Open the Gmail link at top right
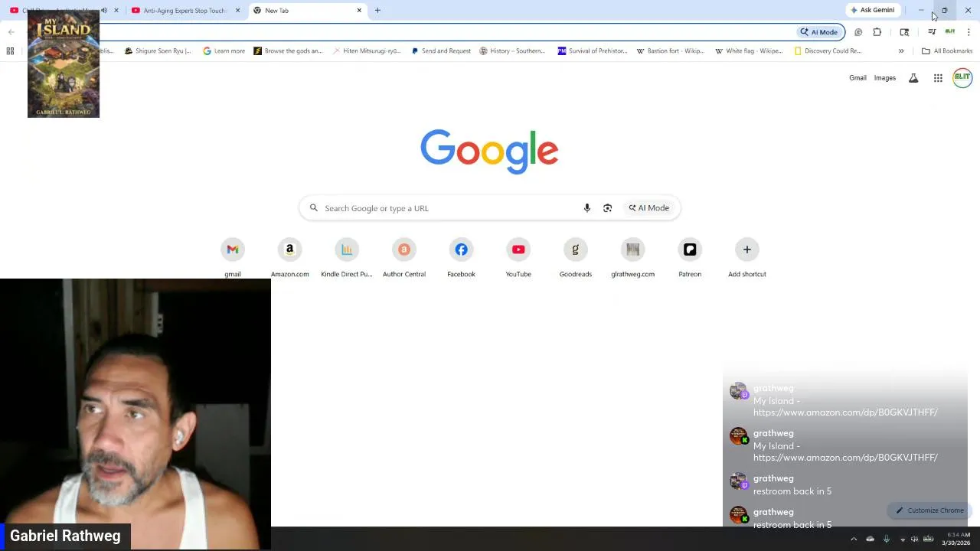 pos(857,78)
